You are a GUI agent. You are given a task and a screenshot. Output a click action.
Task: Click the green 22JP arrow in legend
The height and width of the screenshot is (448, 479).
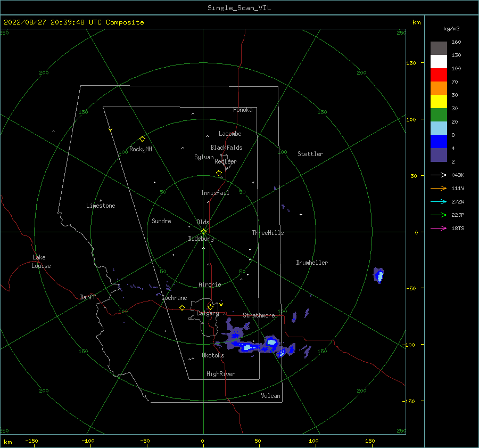[439, 215]
